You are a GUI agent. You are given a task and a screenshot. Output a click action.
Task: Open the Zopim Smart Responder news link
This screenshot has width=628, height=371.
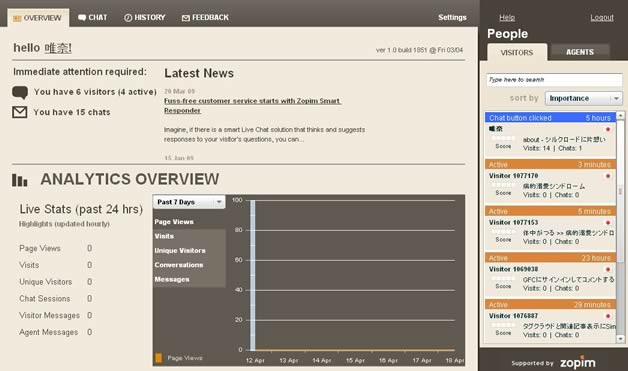pos(252,105)
